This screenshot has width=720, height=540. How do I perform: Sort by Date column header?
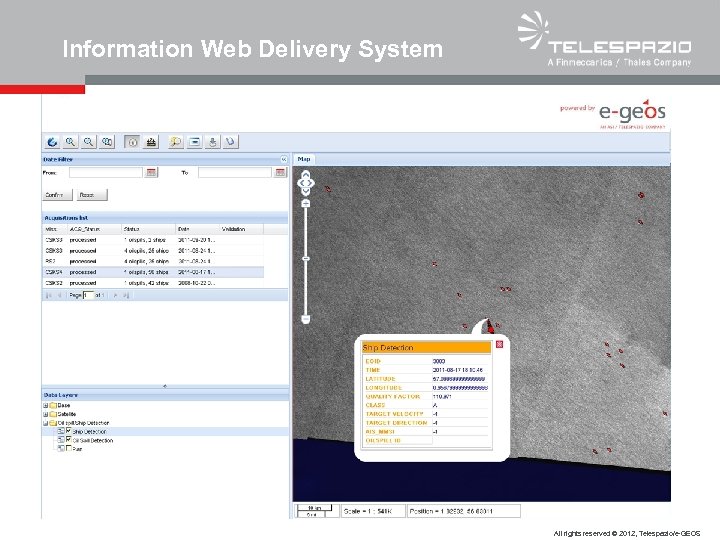[x=197, y=229]
